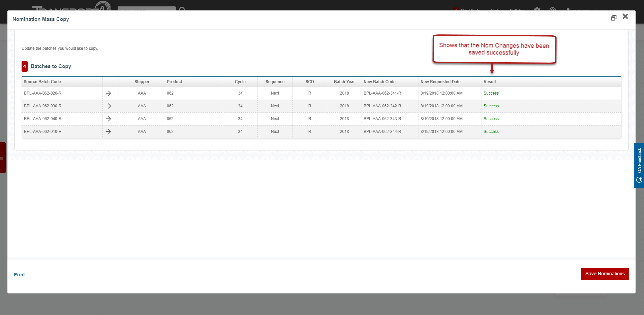Select source batch BPL-AAA-062-040-R cell
644x315 pixels.
43,119
